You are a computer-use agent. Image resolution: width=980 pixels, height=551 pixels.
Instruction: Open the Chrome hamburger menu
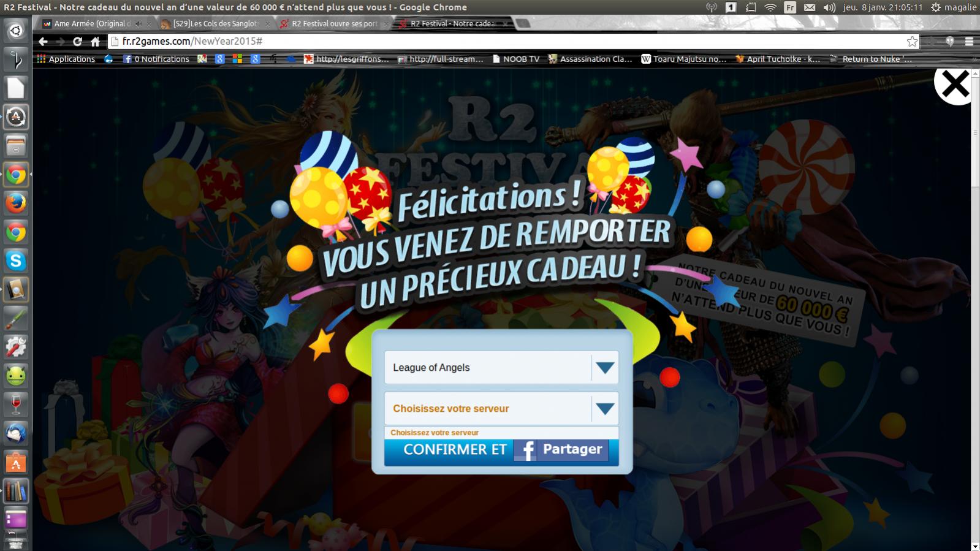click(x=969, y=42)
